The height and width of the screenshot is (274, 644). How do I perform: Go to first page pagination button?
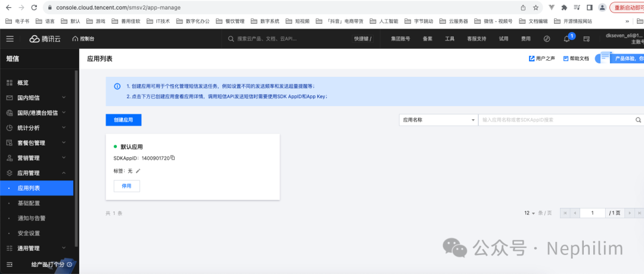[565, 213]
